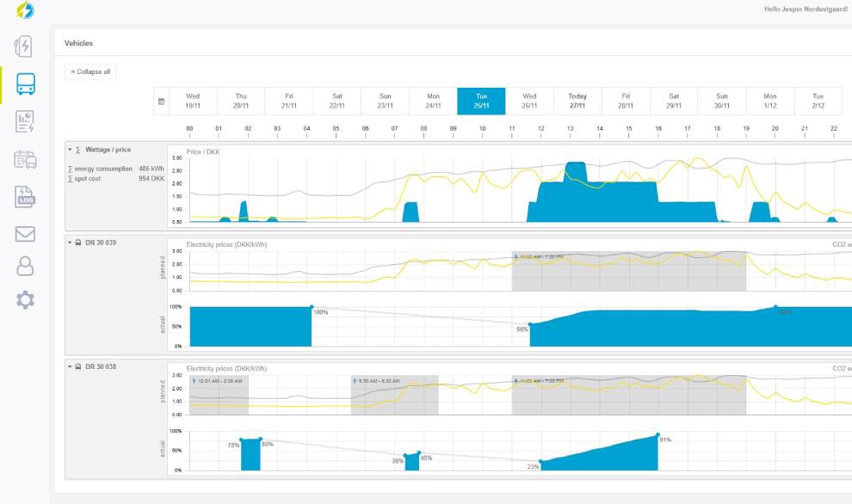852x504 pixels.
Task: Open the charging stations sidebar icon
Action: click(25, 46)
